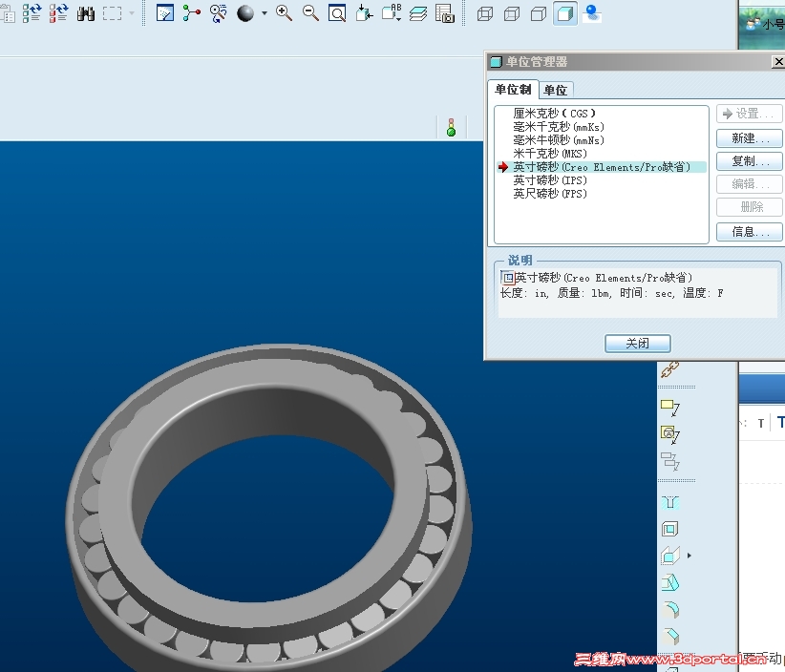The image size is (785, 672).
Task: Open the view manager icon
Action: 445,13
